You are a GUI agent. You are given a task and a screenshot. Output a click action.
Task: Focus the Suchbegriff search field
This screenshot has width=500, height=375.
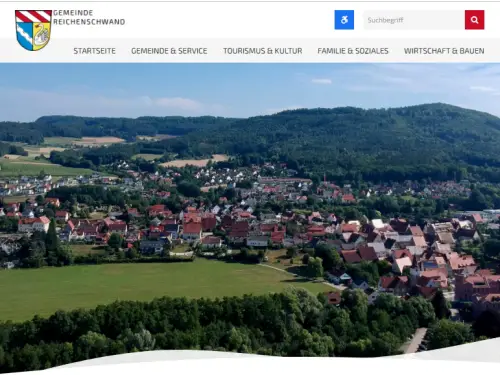pos(414,20)
